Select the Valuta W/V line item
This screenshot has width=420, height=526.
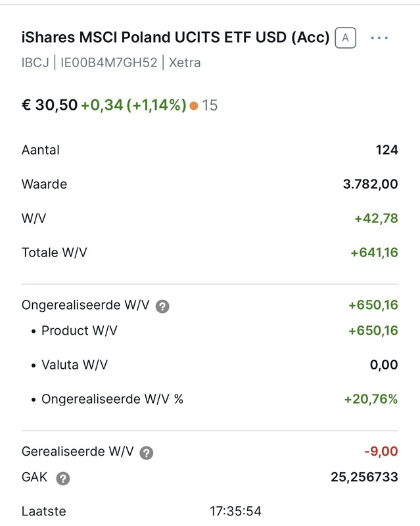(x=76, y=366)
